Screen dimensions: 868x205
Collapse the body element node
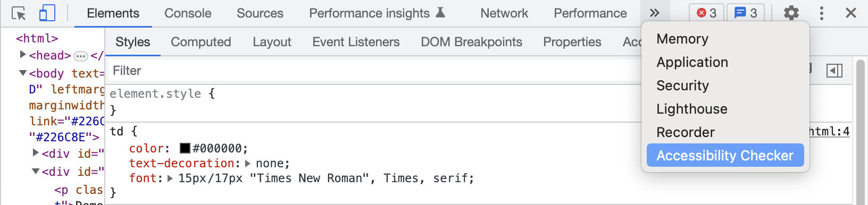[23, 73]
